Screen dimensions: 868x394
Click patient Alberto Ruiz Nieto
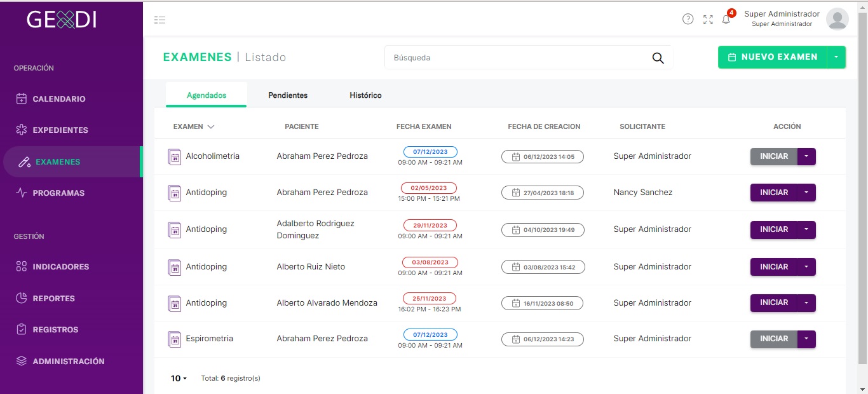311,267
